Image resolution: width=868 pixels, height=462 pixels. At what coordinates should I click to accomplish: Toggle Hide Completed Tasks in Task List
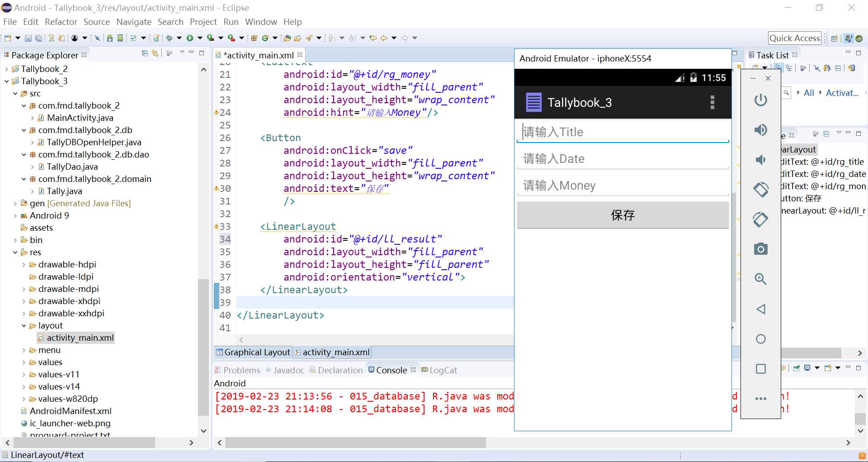tap(817, 68)
